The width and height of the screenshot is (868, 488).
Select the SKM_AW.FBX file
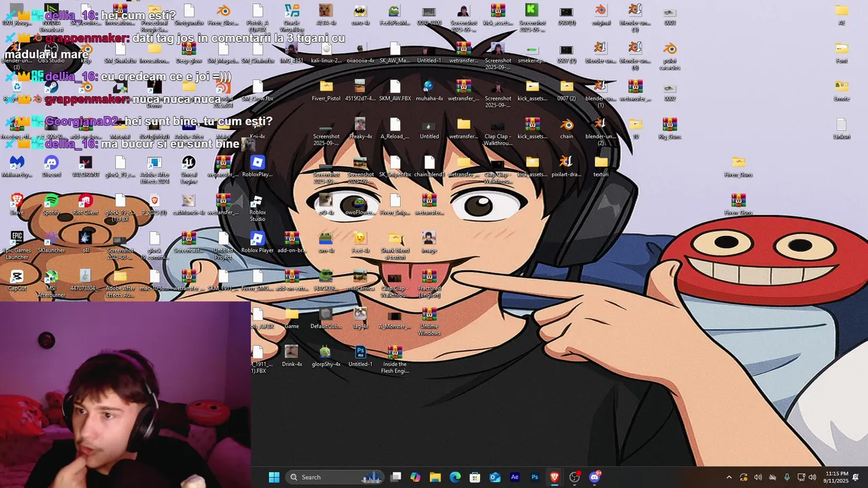pyautogui.click(x=395, y=91)
